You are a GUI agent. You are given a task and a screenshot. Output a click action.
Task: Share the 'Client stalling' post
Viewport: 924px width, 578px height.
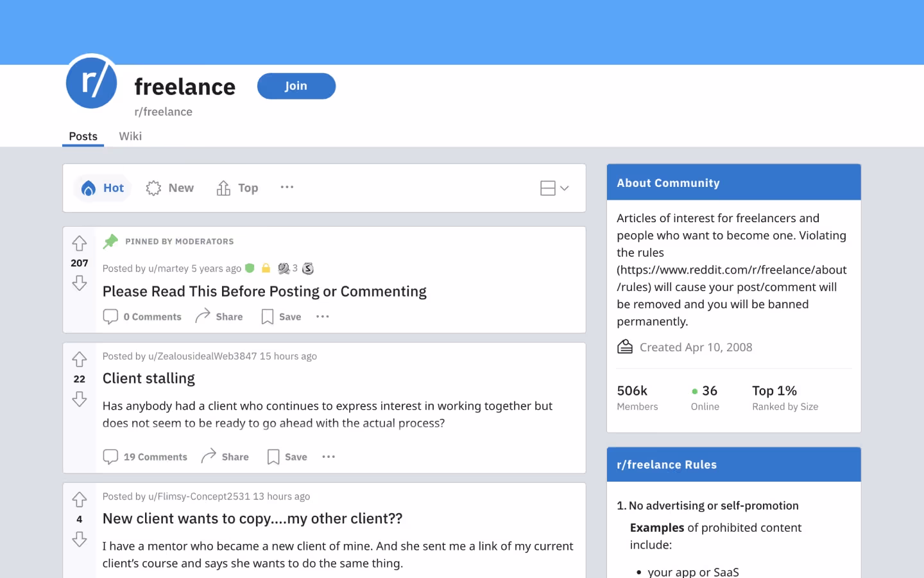(x=225, y=457)
